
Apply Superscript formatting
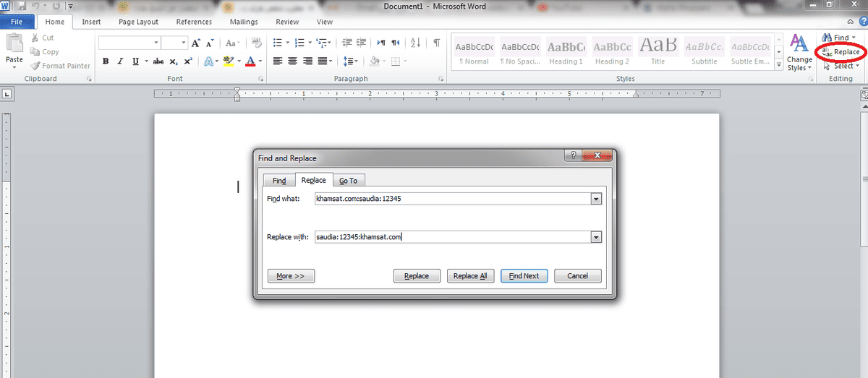click(x=188, y=61)
